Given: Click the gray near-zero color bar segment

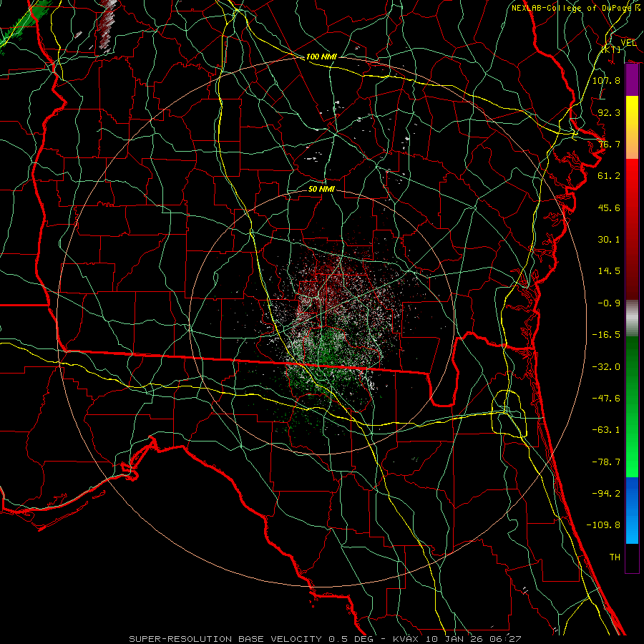Looking at the screenshot, I should [x=632, y=318].
